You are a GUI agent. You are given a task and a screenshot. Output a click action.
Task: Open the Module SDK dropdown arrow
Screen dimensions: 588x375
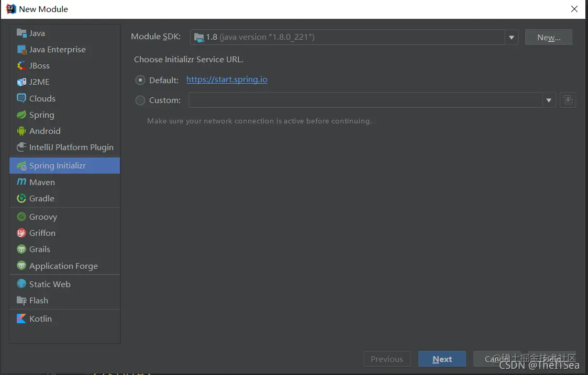[512, 37]
